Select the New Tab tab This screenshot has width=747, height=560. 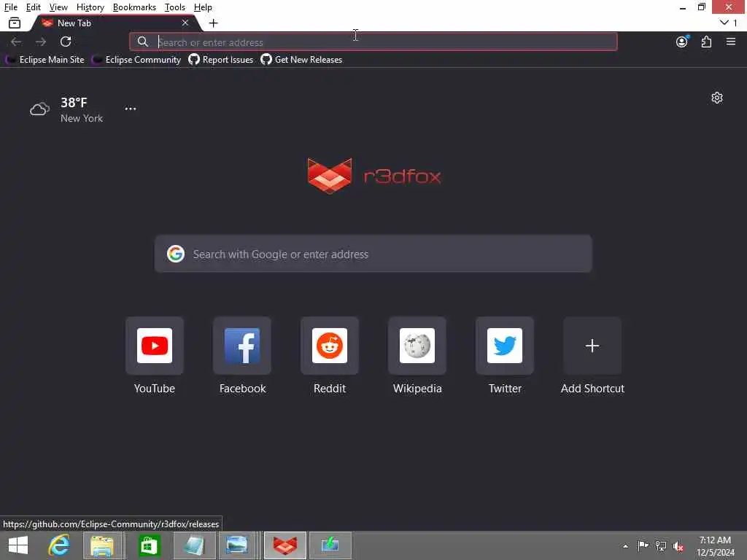(x=115, y=23)
